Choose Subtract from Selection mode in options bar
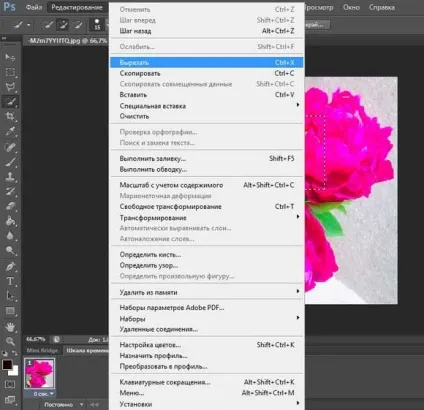The width and height of the screenshot is (424, 410). coord(77,25)
